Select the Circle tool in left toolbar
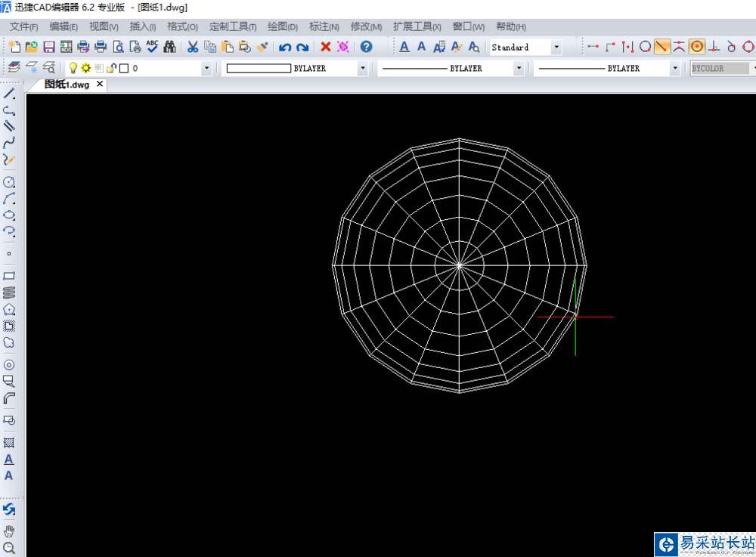756x557 pixels. 9,182
